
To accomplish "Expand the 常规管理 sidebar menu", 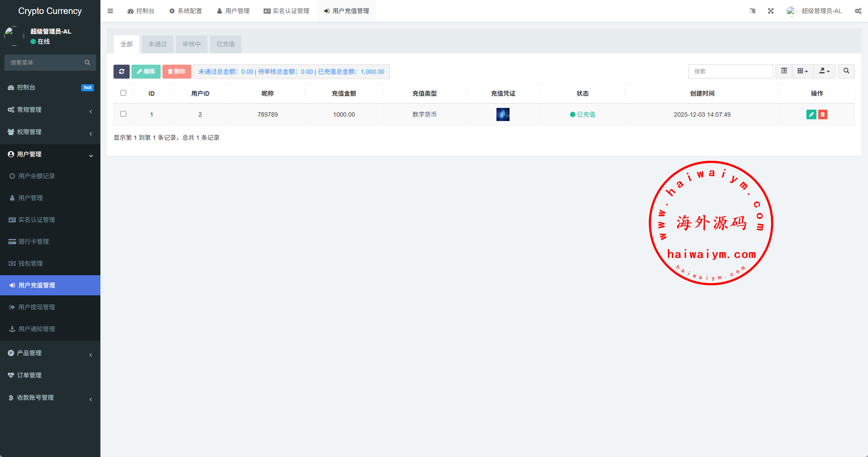I will tap(50, 110).
